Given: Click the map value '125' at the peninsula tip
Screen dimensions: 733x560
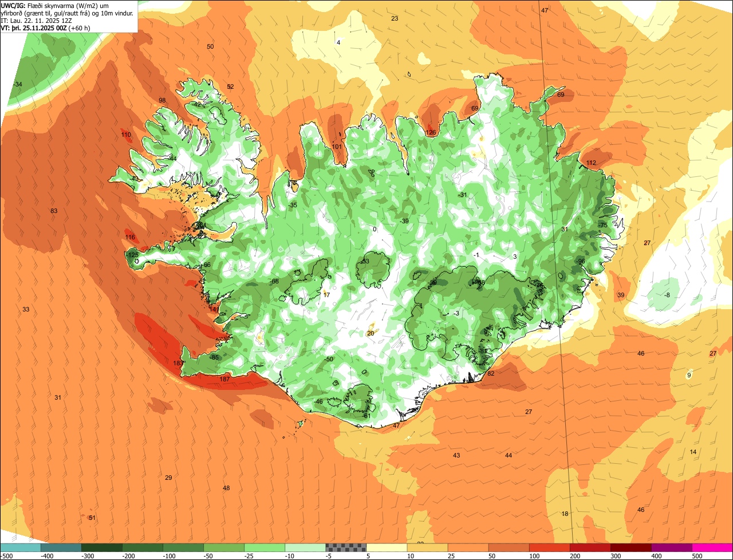Looking at the screenshot, I should point(133,255).
